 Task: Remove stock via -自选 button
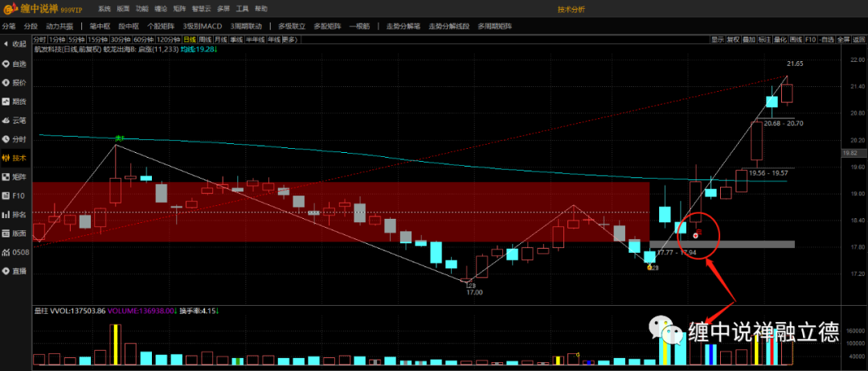pyautogui.click(x=827, y=39)
